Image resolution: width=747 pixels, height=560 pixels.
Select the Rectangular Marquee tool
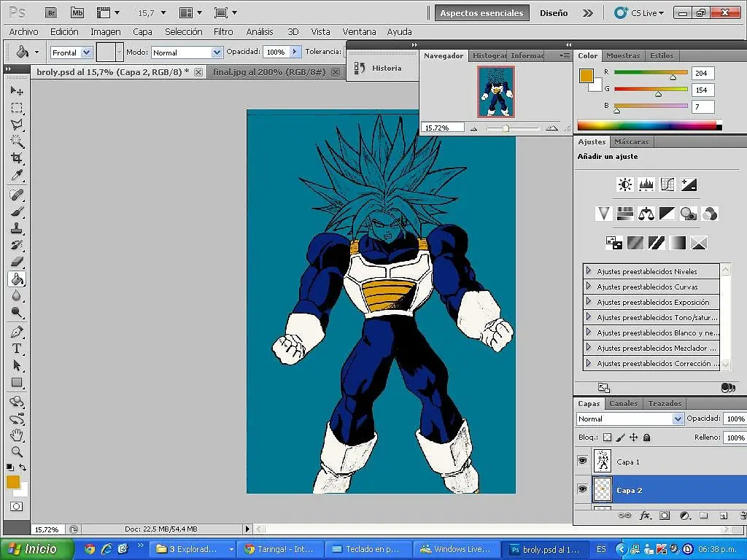click(x=17, y=107)
